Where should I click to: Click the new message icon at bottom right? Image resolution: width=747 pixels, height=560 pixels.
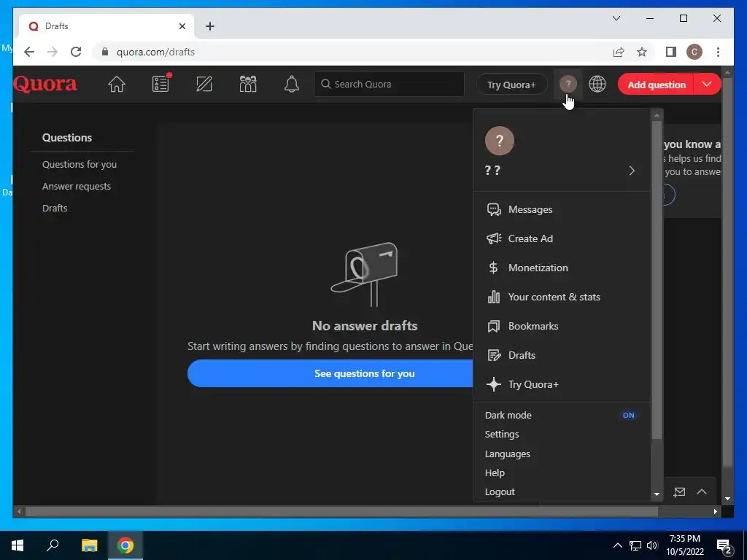coord(679,492)
